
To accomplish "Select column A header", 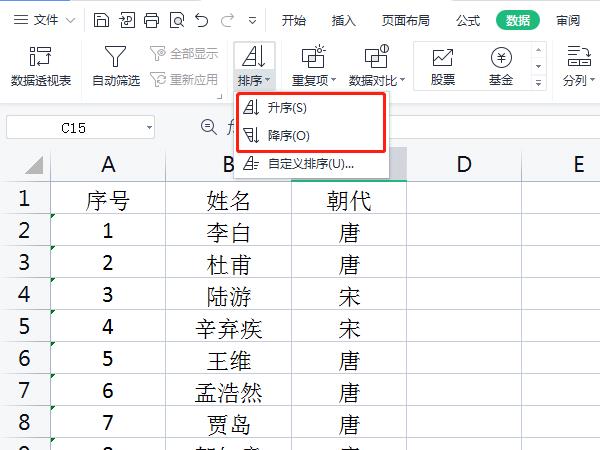I will (108, 165).
